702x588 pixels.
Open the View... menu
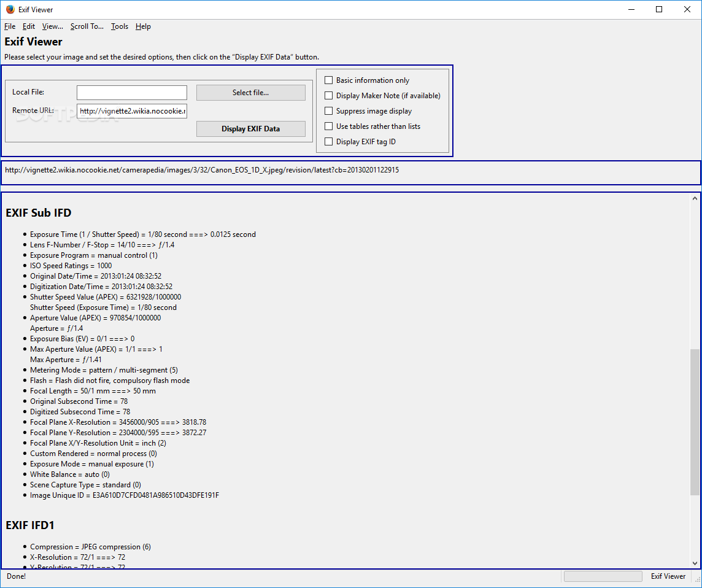click(52, 26)
